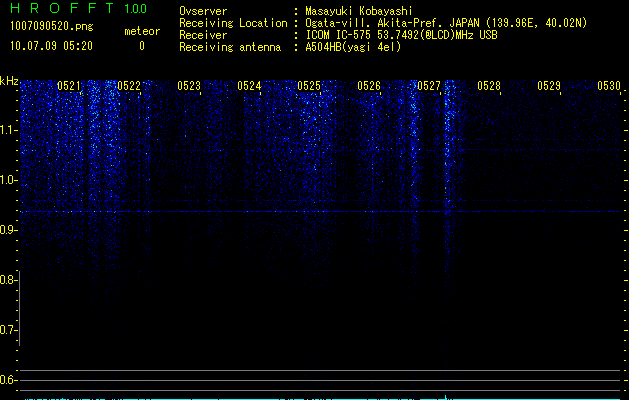Click the meteor count value 0
This screenshot has width=629, height=400.
coord(142,46)
